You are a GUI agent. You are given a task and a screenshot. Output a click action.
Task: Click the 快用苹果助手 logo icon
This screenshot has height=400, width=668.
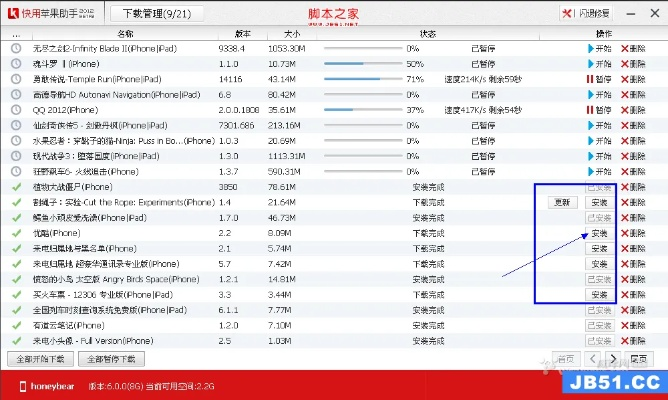[x=12, y=13]
